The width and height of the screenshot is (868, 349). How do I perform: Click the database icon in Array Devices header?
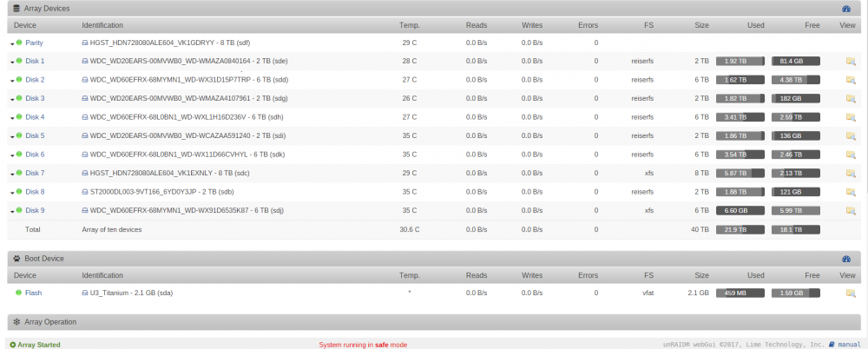click(16, 9)
